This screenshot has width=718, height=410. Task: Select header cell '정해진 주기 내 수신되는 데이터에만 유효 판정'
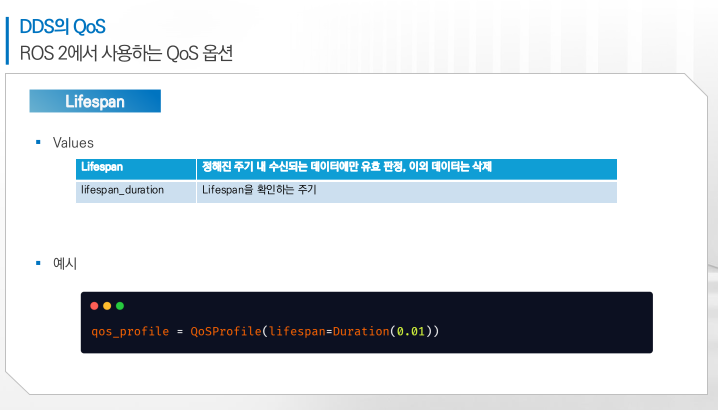[407, 169]
